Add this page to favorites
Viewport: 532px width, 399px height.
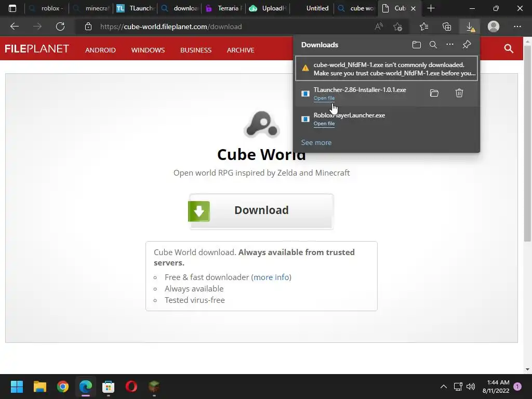pos(397,26)
